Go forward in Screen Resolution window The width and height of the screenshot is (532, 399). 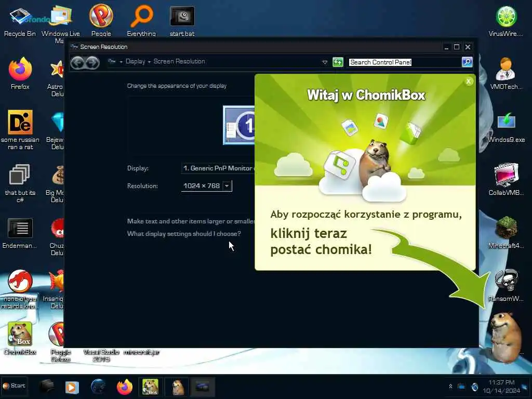coord(92,62)
